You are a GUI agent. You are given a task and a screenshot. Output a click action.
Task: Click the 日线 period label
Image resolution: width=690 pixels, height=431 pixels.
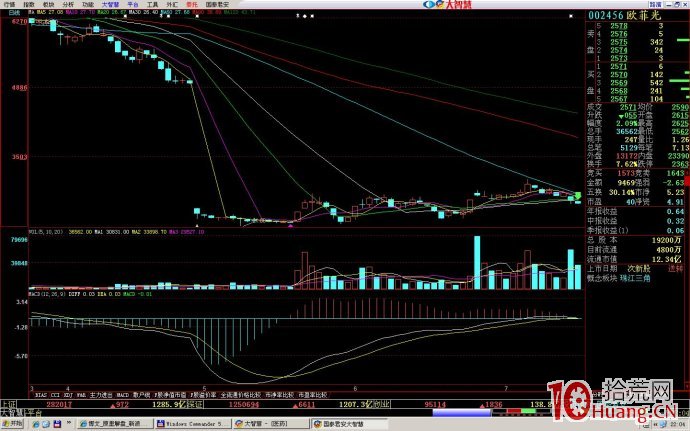(15, 13)
